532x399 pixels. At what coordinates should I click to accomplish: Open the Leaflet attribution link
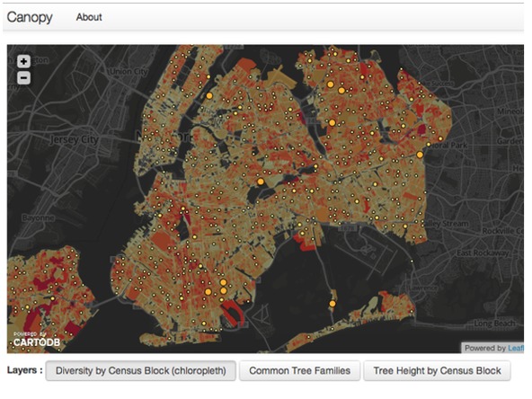(x=516, y=348)
